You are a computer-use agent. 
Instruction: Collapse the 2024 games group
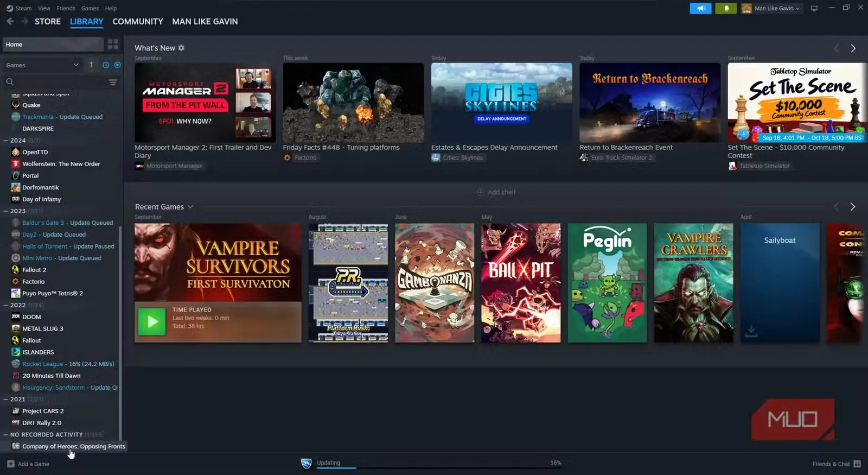(x=6, y=140)
